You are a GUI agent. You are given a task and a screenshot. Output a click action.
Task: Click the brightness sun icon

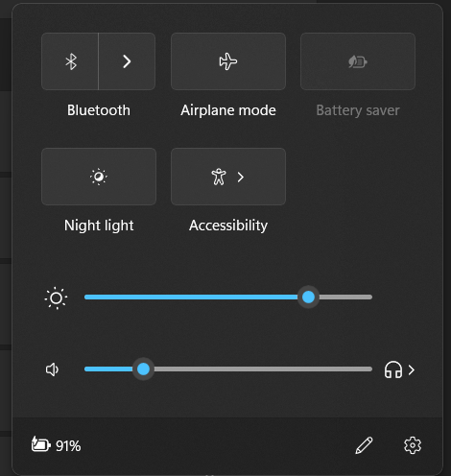click(56, 297)
